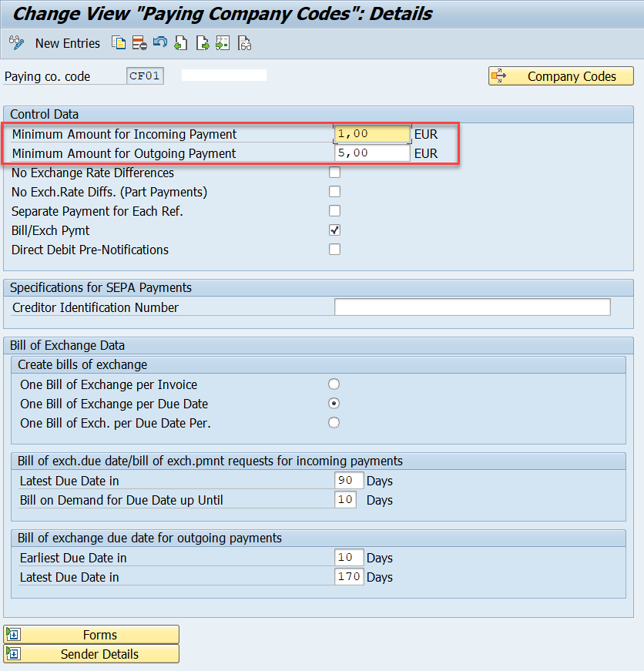
Task: Click the Earliest Due Date in field
Action: pos(349,558)
